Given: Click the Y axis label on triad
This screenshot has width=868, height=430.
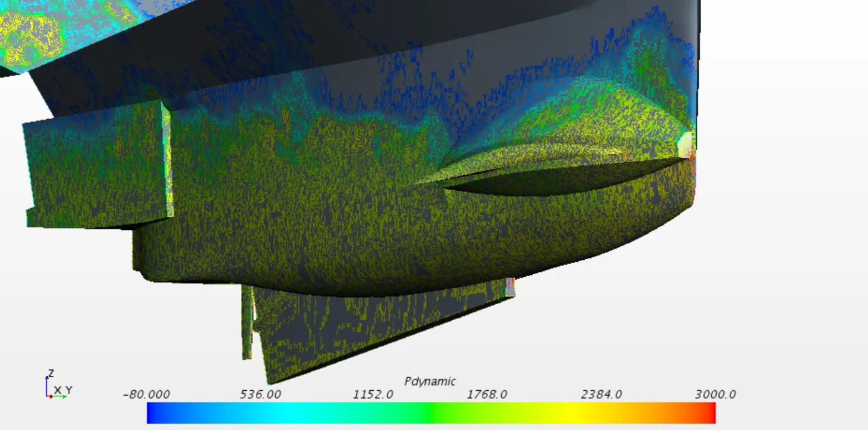Looking at the screenshot, I should 68,390.
